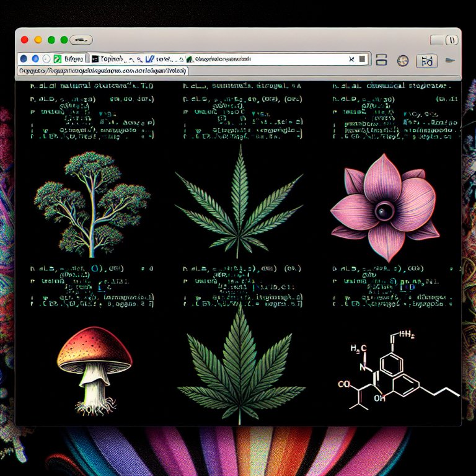Click the dark square icon beside X
This screenshot has width=476, height=476.
(x=363, y=59)
